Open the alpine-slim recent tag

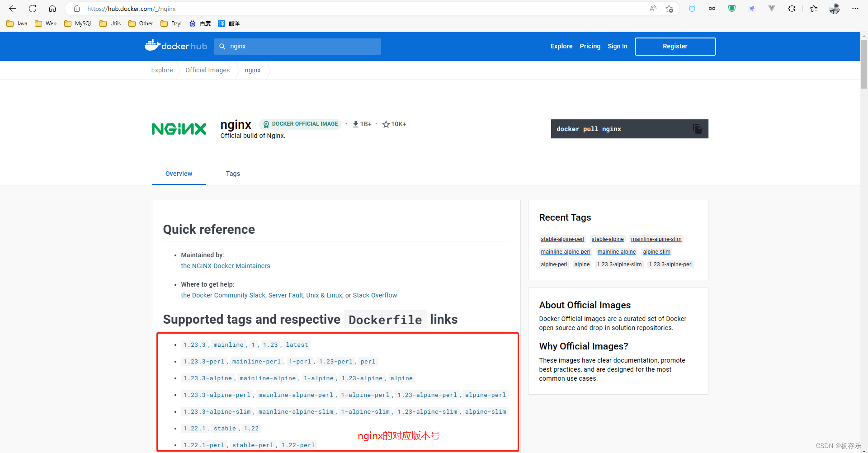[x=656, y=252]
